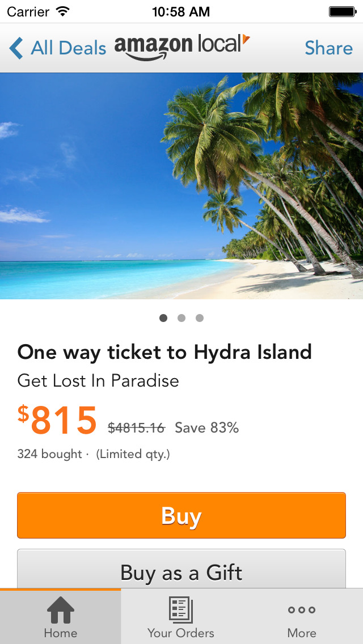
Task: Select the first photo page dot
Action: pyautogui.click(x=163, y=318)
